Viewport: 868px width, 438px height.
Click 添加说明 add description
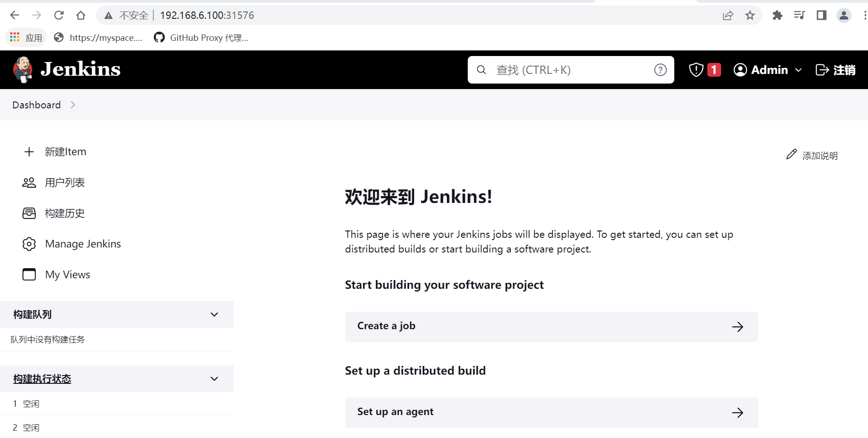click(812, 155)
